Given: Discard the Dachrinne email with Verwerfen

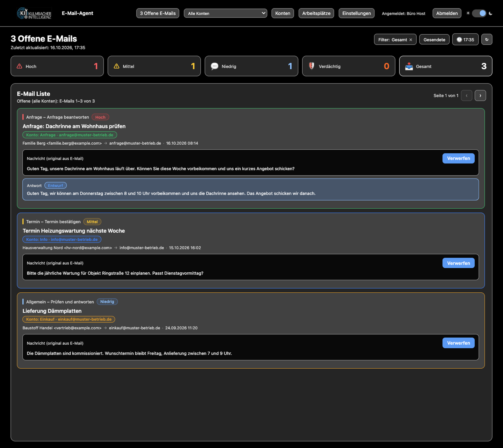Looking at the screenshot, I should click(458, 158).
